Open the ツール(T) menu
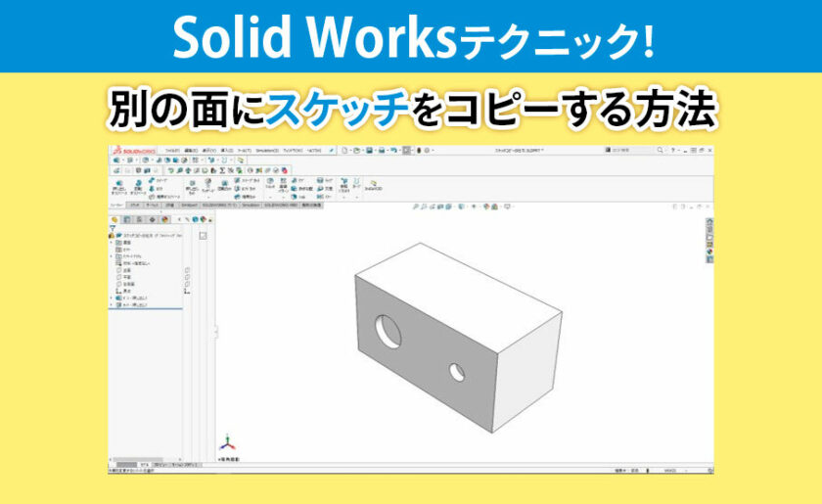Viewport: 822px width, 504px height. point(245,151)
